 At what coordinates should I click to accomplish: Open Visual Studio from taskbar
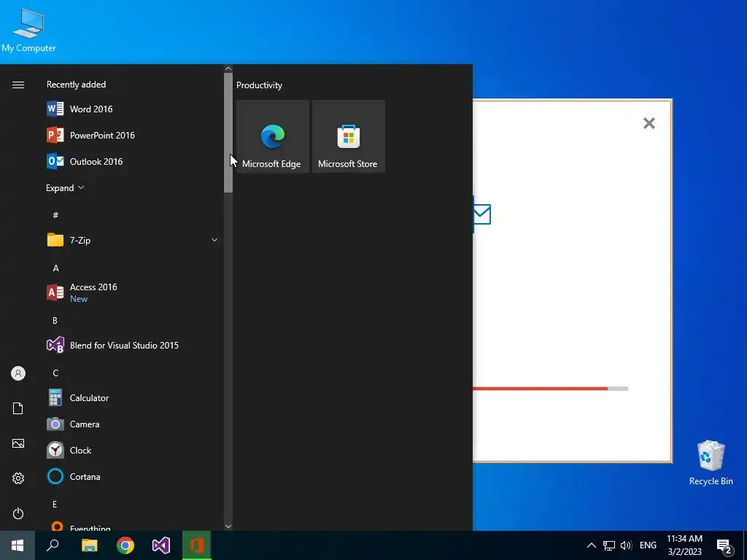pos(161,545)
